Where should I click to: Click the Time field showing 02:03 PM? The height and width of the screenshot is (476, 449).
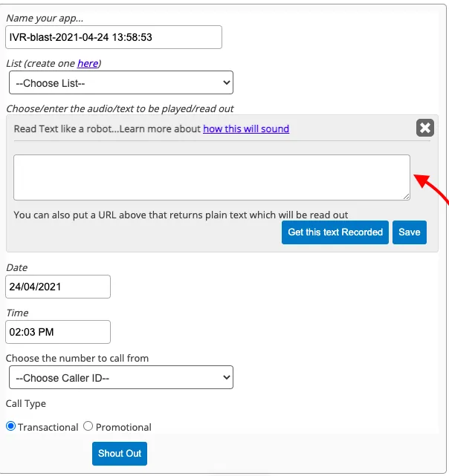pos(58,332)
